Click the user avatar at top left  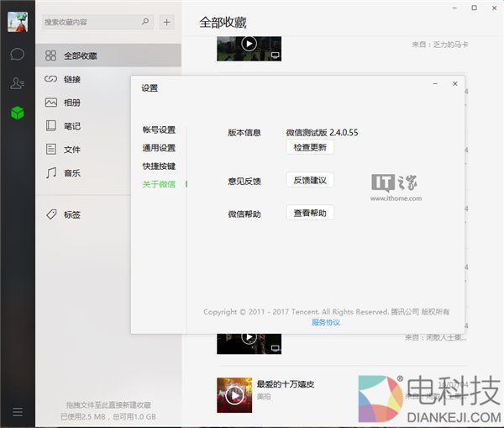point(17,21)
